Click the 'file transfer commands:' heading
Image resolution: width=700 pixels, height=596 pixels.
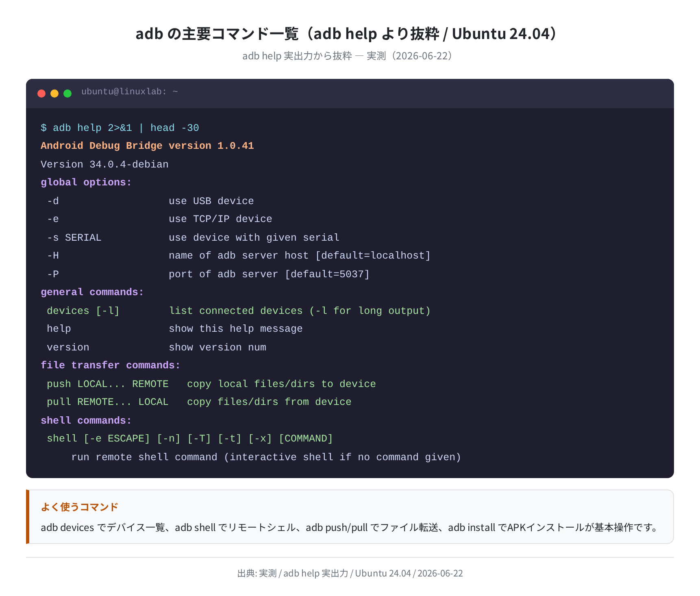(x=111, y=365)
